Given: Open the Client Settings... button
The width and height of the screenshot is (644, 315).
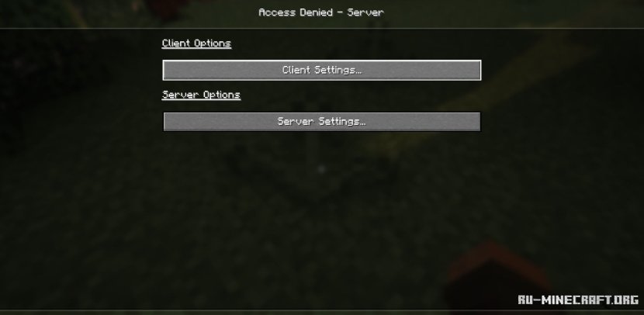Looking at the screenshot, I should (321, 71).
